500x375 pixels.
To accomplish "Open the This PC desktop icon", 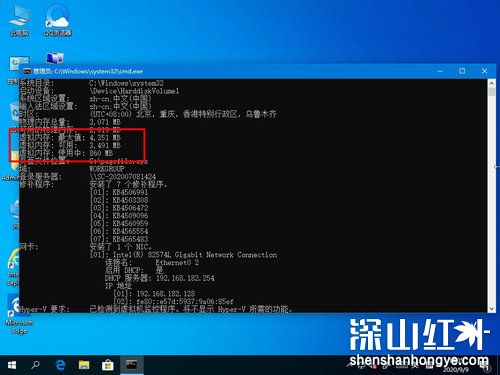I will tap(19, 21).
